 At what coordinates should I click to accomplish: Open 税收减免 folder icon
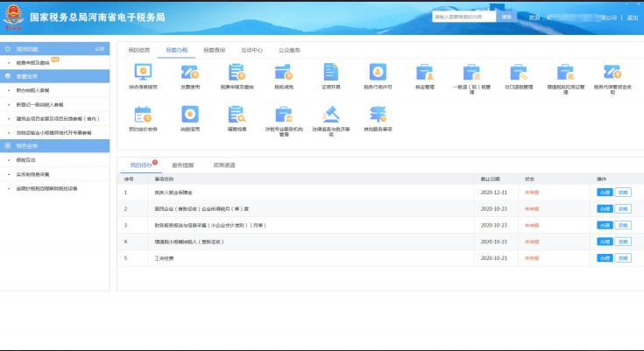(x=284, y=73)
